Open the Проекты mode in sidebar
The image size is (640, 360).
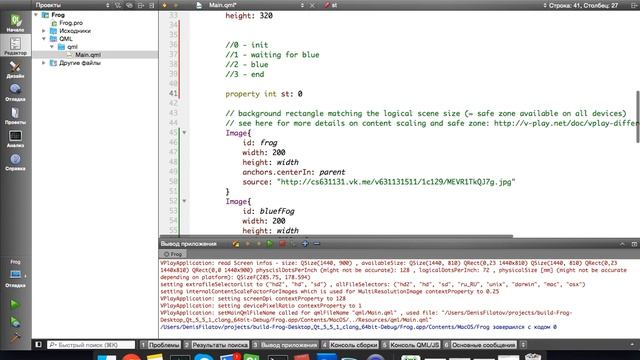16,116
